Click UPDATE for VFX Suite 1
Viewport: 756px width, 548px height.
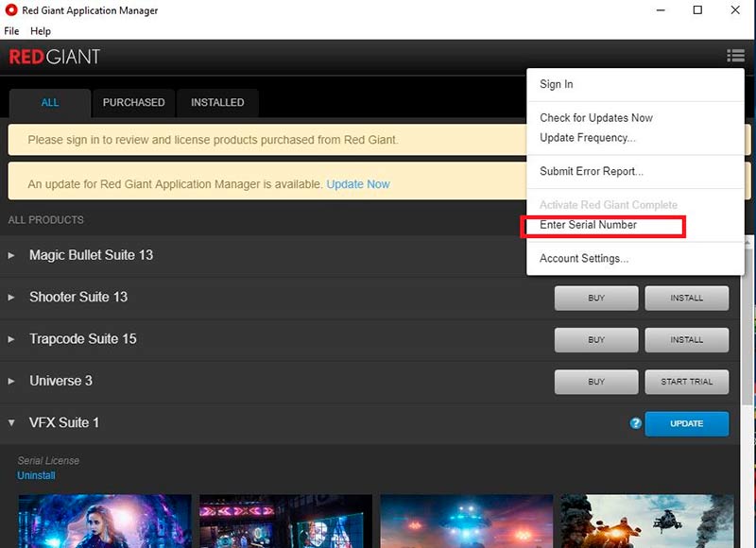(687, 423)
